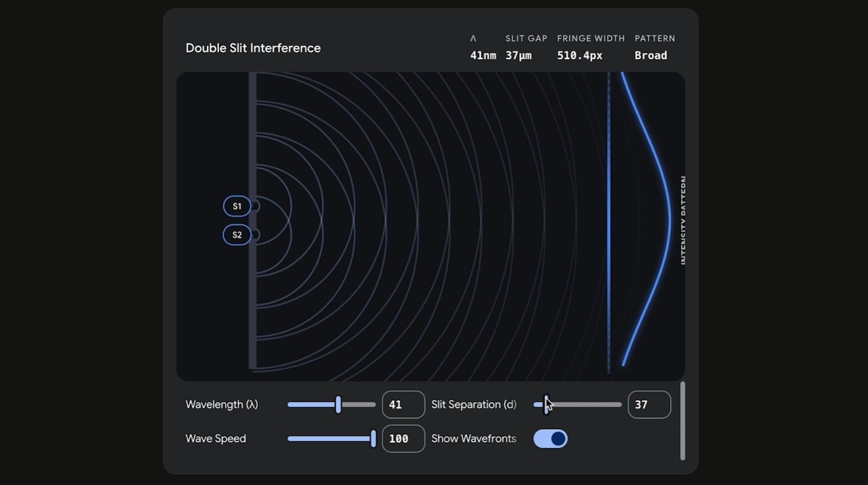Click the Pattern readout showing Broad

tap(651, 55)
